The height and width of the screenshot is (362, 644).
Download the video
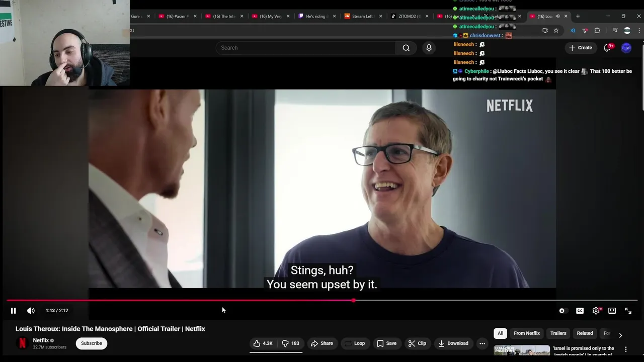[453, 343]
